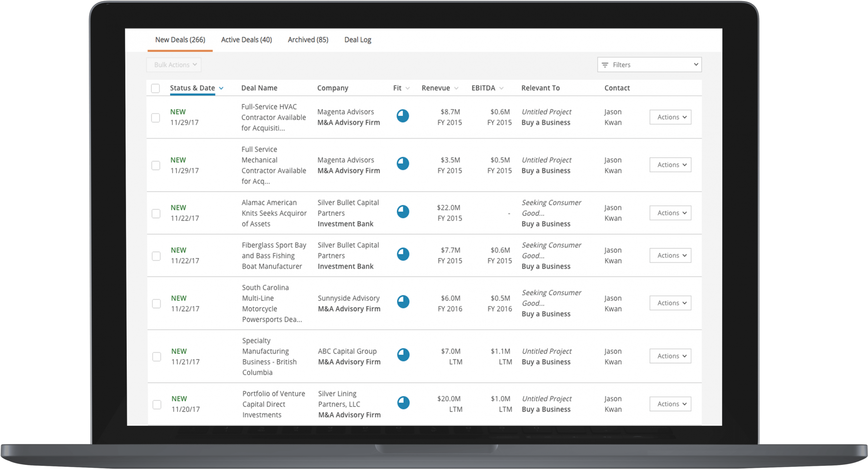Open the Fit indicator on Full Service Mechanical deal

tap(403, 164)
